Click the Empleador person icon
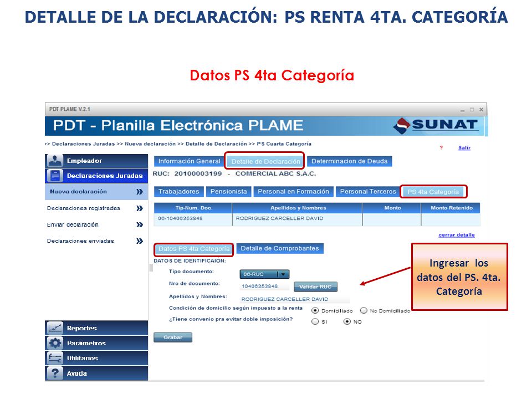The width and height of the screenshot is (532, 399). [55, 161]
